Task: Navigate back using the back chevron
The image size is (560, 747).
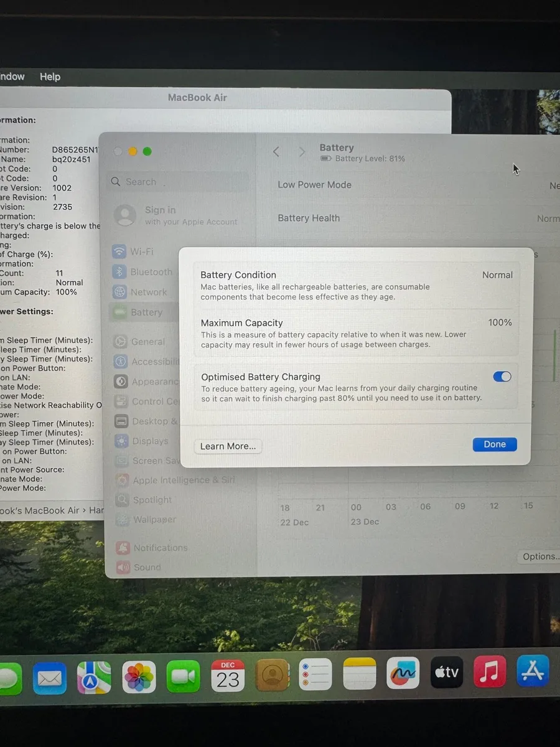Action: 276,151
